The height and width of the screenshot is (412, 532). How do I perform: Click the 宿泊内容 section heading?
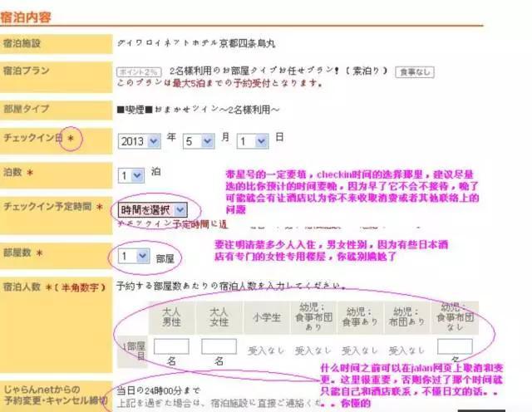[31, 13]
